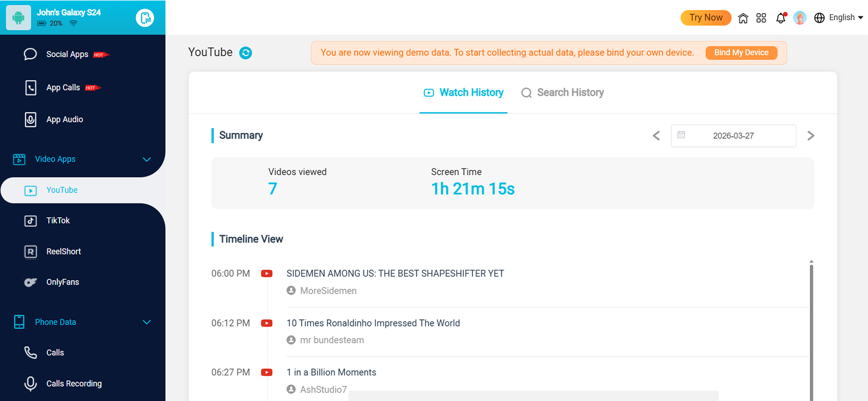Select the Watch History tab
The width and height of the screenshot is (868, 401).
click(x=464, y=93)
